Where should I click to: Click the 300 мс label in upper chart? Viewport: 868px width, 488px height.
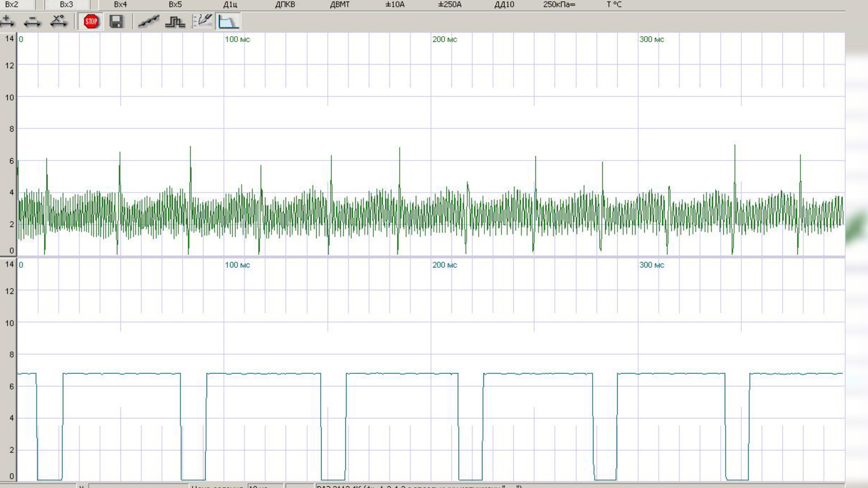(651, 39)
